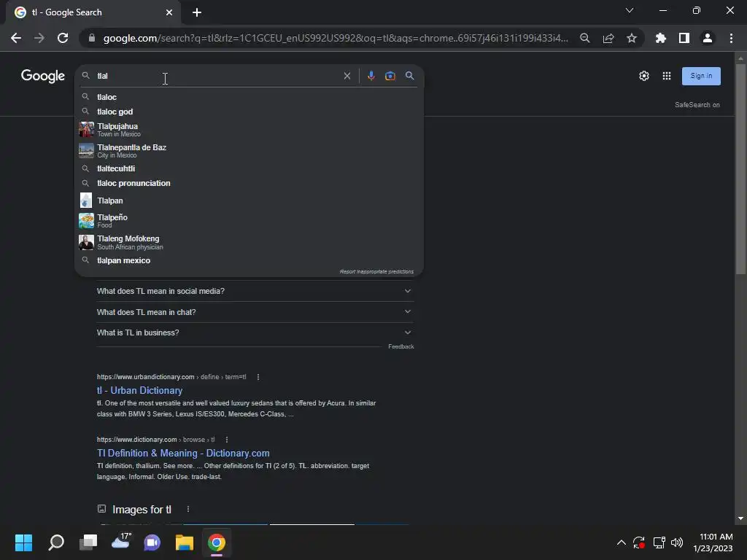Click into the search input field
This screenshot has width=747, height=560.
tap(217, 76)
